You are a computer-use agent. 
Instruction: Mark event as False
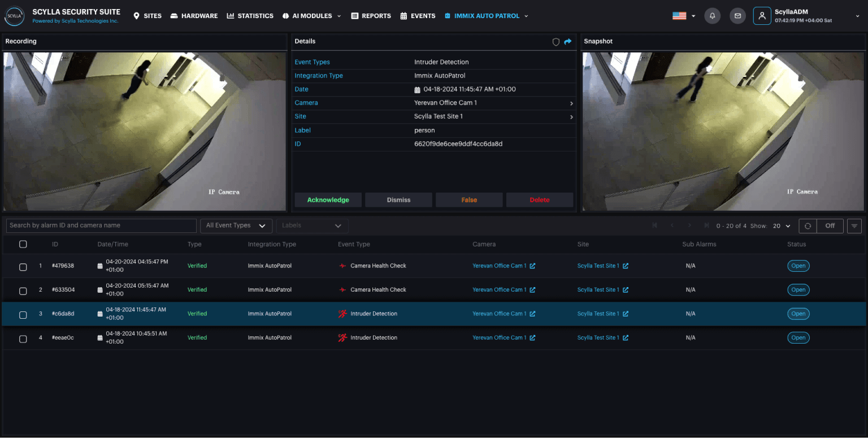(x=469, y=200)
